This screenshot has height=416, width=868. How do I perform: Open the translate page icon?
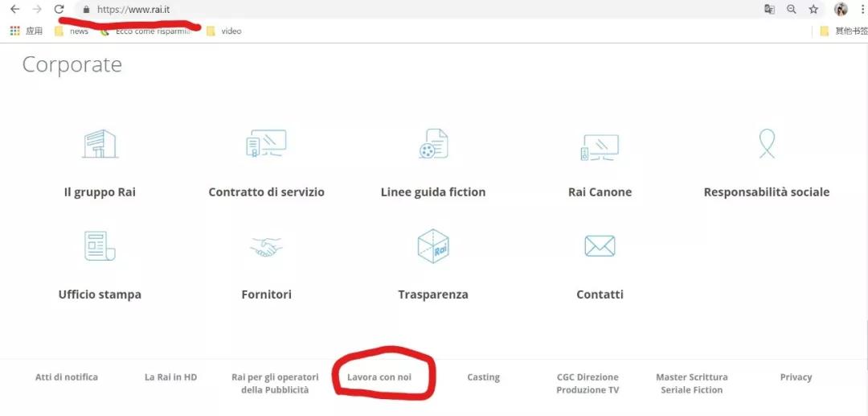point(769,10)
